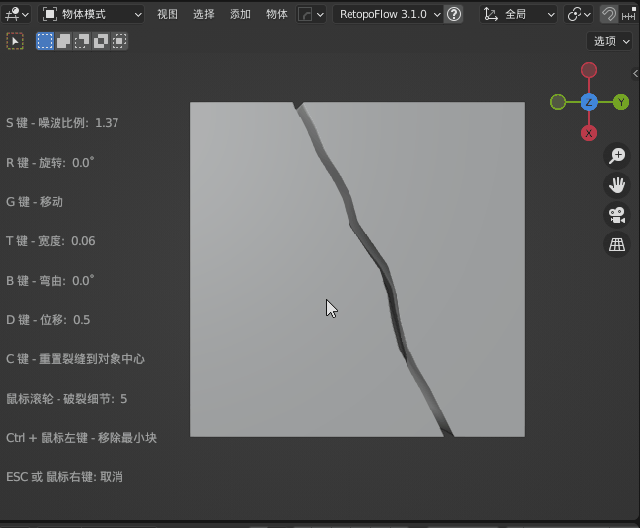
Task: Click the green Y axis gizmo
Action: pyautogui.click(x=621, y=102)
